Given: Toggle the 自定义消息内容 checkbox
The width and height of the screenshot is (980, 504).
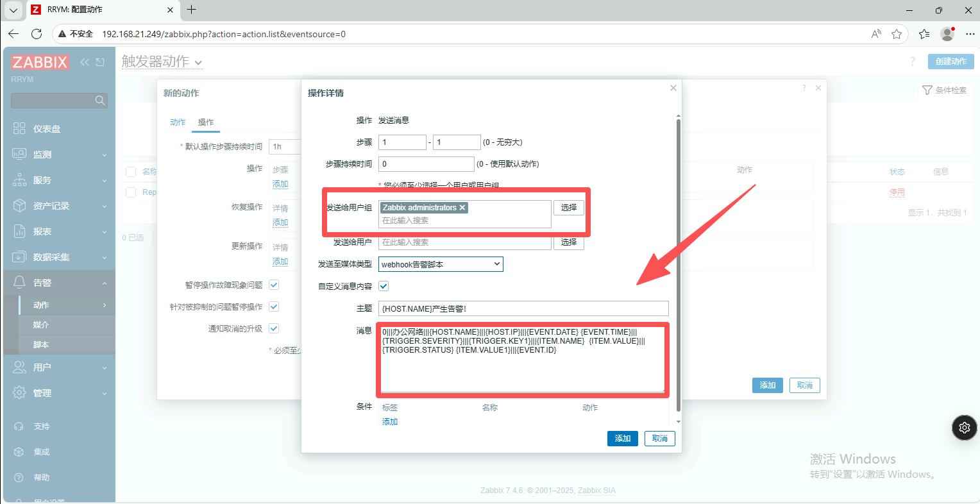Looking at the screenshot, I should pyautogui.click(x=384, y=286).
